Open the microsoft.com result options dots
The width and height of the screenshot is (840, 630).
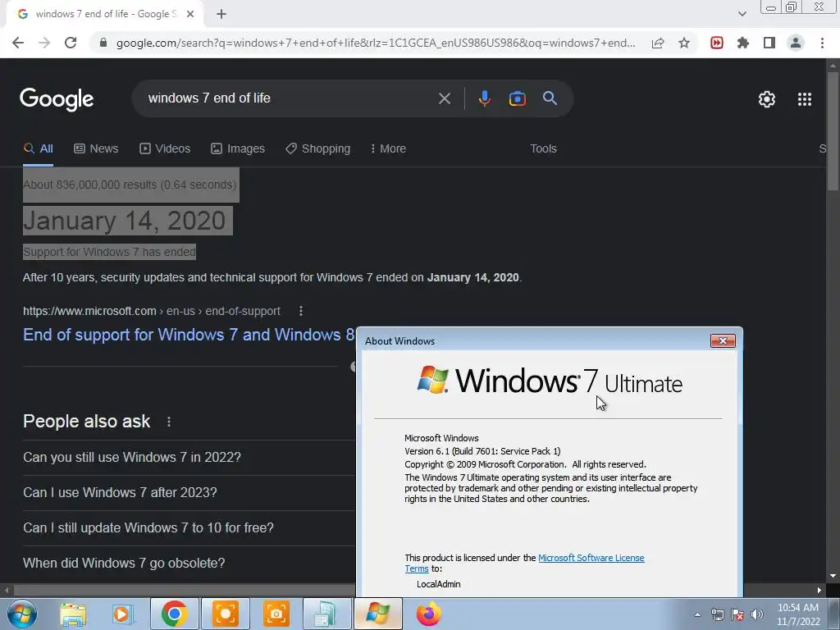pos(301,311)
